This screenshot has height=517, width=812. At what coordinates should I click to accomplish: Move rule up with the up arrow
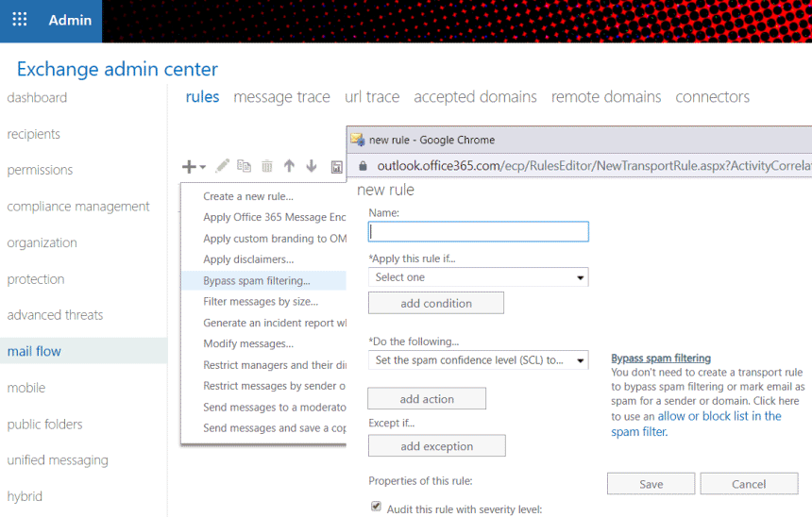tap(289, 166)
